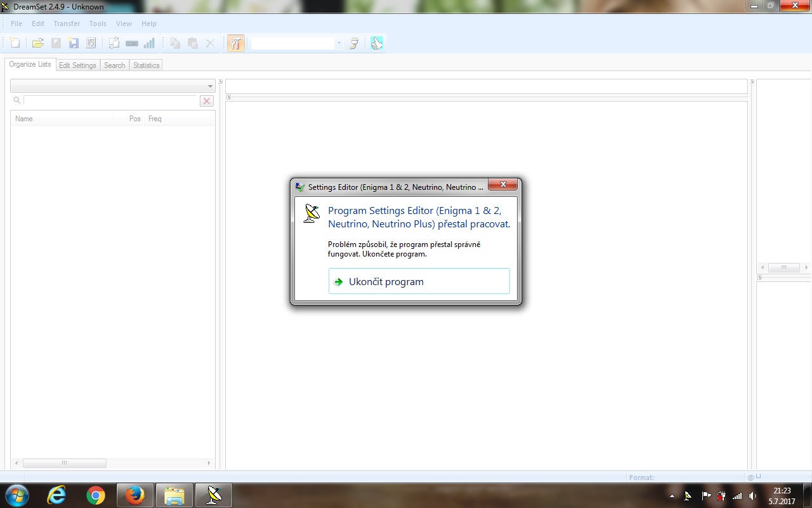Open the Transfer menu

[67, 23]
